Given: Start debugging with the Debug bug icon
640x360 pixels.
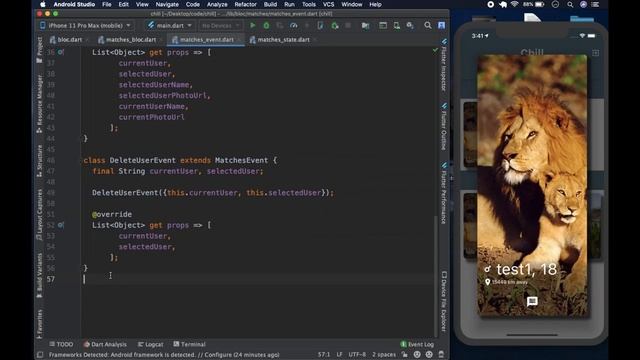Looking at the screenshot, I should click(266, 25).
